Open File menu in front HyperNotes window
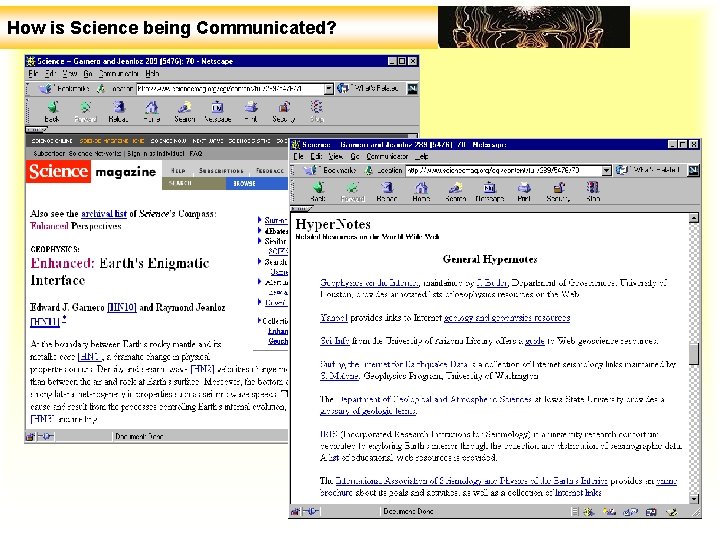This screenshot has width=720, height=540. 298,157
